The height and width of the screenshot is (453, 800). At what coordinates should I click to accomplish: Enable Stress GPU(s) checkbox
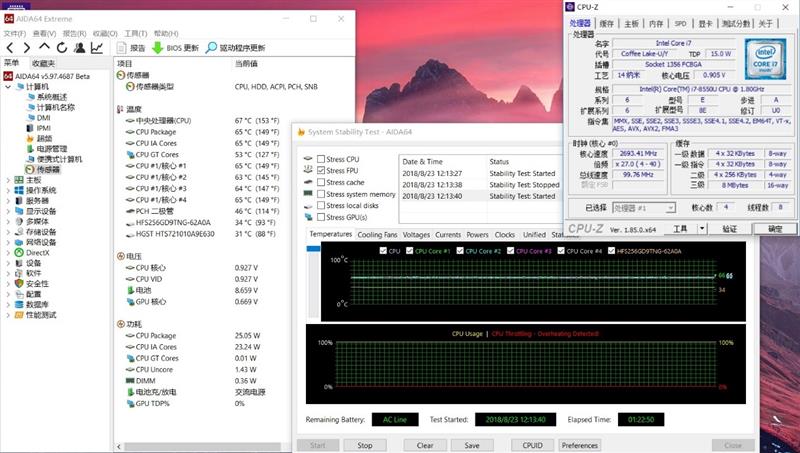click(321, 217)
